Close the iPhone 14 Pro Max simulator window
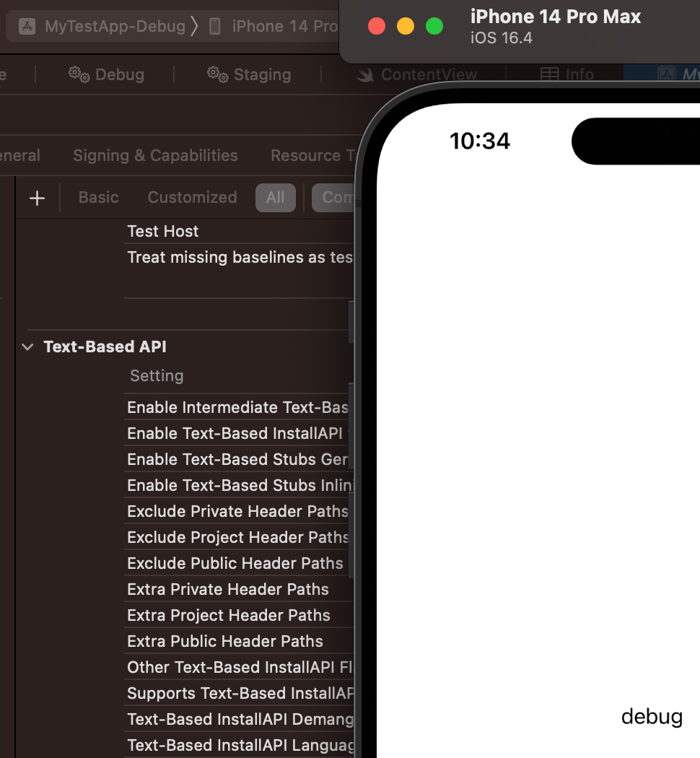The width and height of the screenshot is (700, 758). click(377, 26)
